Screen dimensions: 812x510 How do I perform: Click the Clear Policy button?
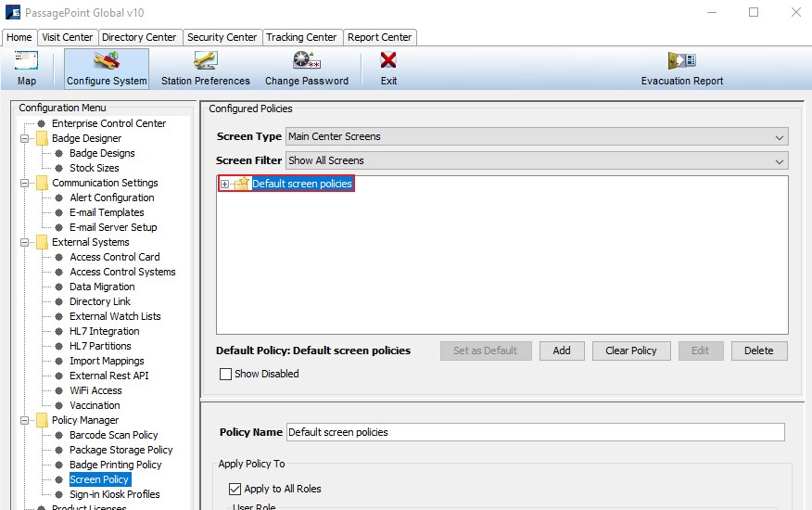[x=631, y=351]
